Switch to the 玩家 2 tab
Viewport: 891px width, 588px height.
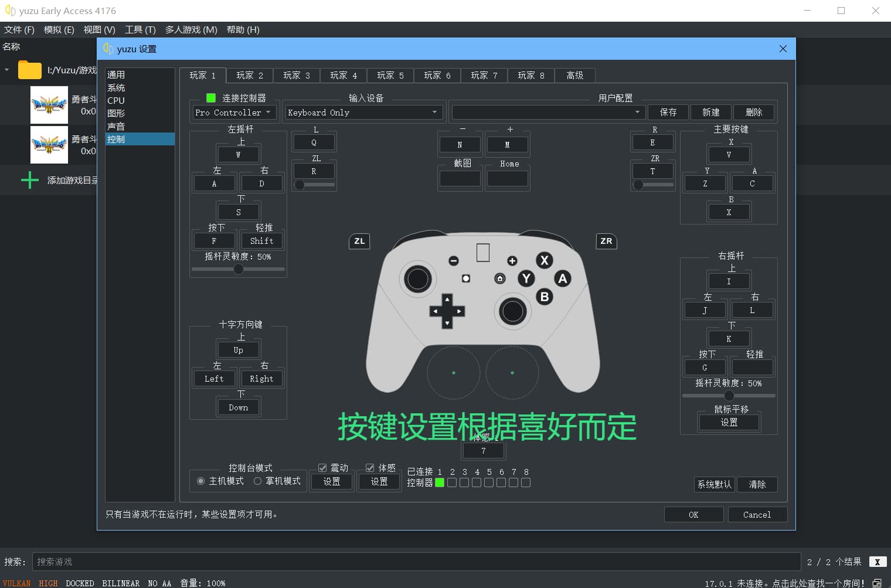click(250, 76)
